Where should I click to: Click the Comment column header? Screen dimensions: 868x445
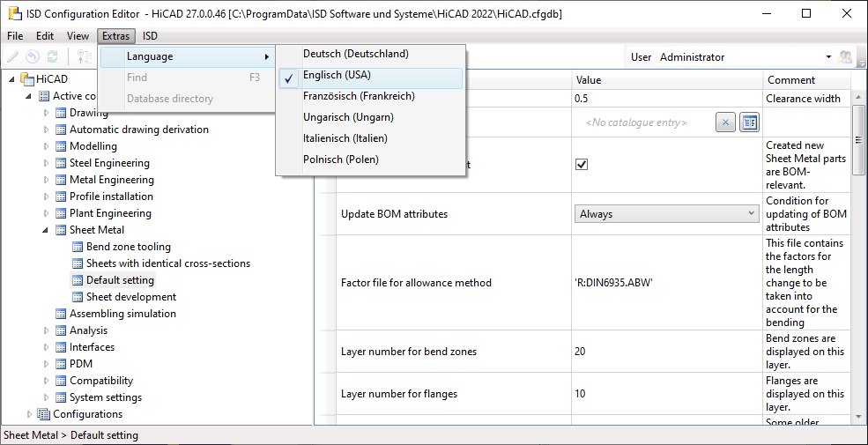[807, 80]
